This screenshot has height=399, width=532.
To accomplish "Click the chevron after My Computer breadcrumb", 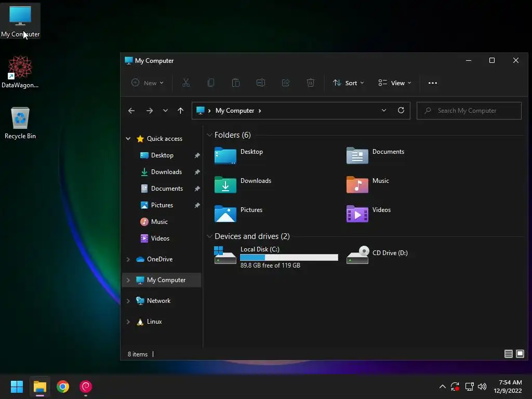I will (x=260, y=111).
